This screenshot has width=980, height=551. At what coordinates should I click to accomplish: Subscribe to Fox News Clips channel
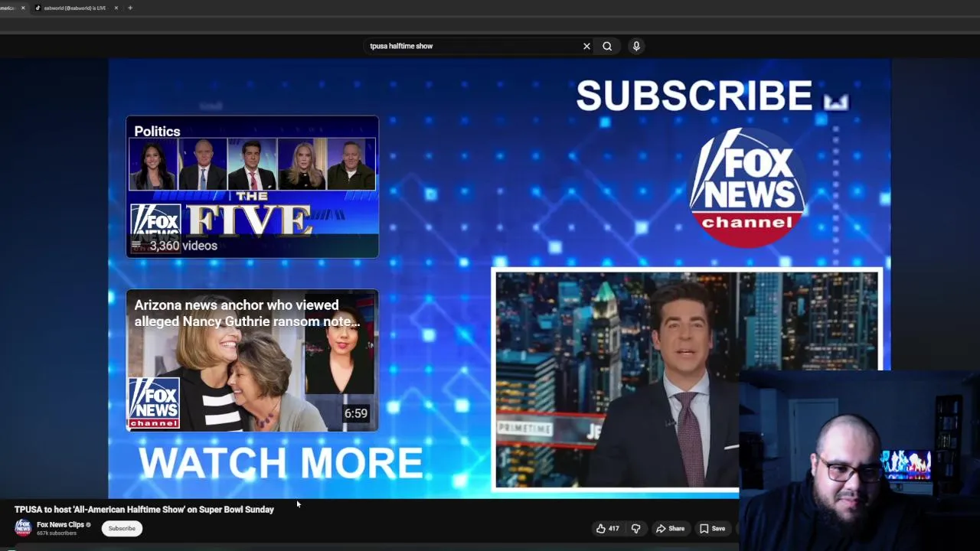(122, 528)
